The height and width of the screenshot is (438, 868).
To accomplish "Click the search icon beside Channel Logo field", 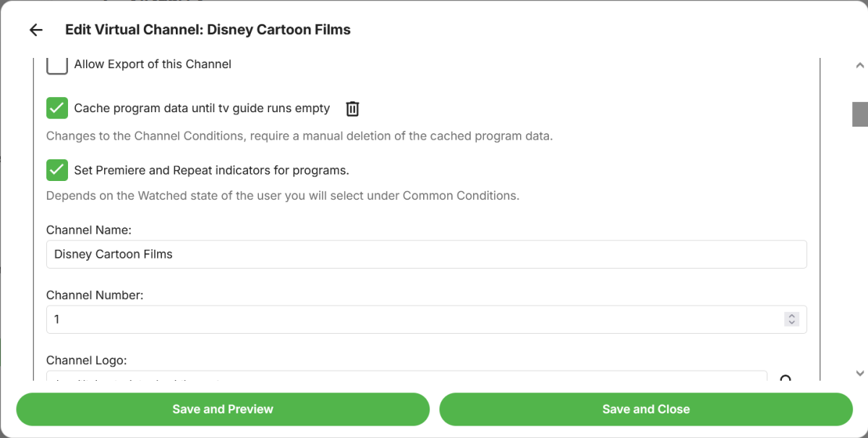I will click(786, 378).
